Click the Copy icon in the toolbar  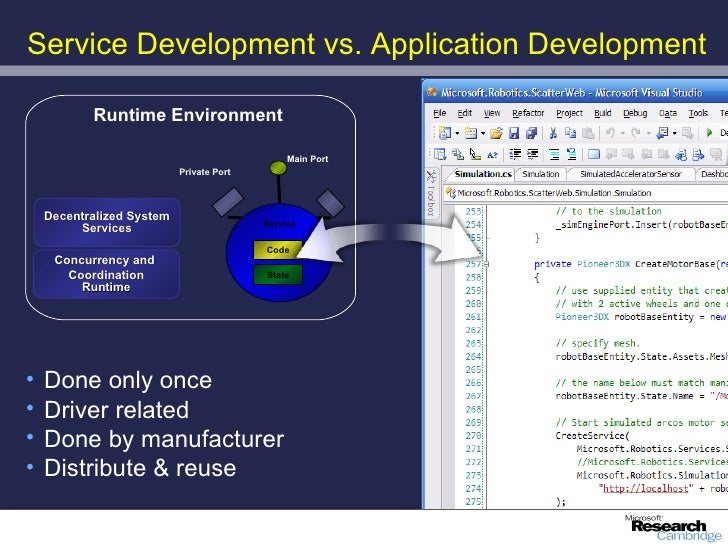[x=570, y=133]
